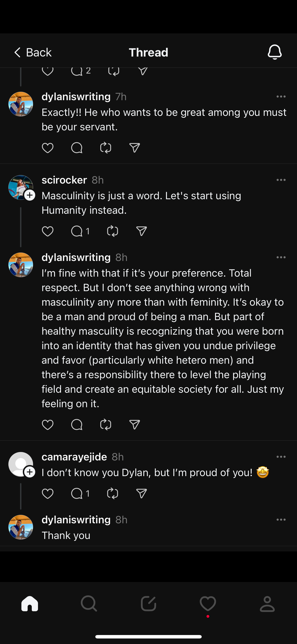This screenshot has width=297, height=644.
Task: Open replies on scirocker's comment
Action: (80, 231)
